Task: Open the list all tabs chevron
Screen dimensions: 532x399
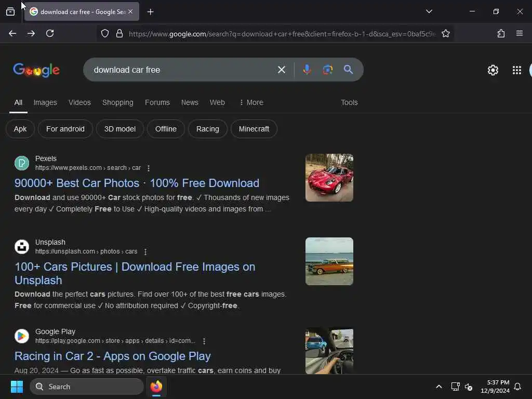Action: coord(429,11)
